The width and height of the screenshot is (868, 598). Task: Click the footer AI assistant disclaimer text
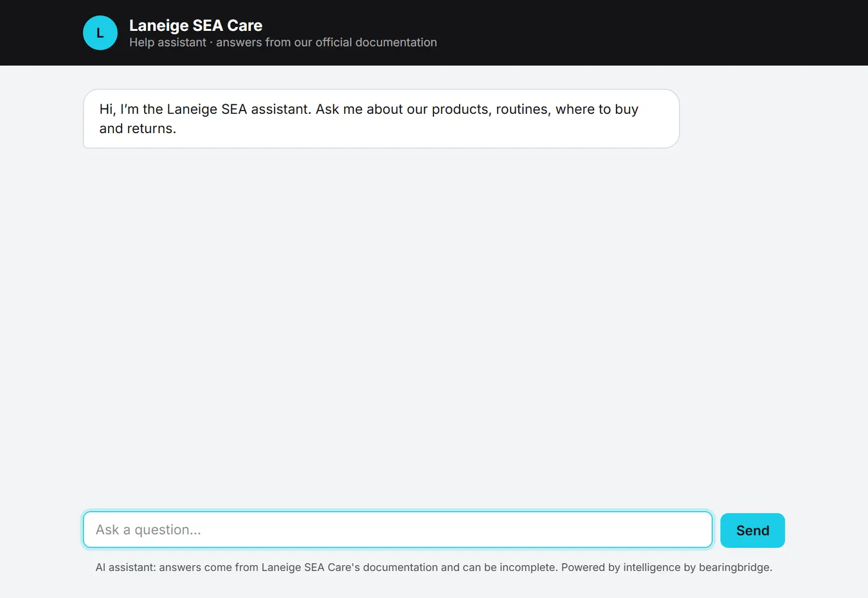tap(434, 567)
